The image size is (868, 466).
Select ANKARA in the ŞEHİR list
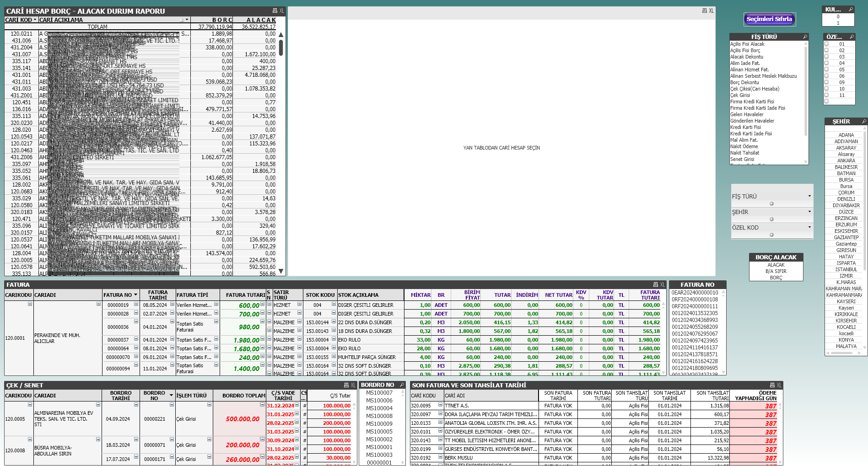(x=846, y=161)
